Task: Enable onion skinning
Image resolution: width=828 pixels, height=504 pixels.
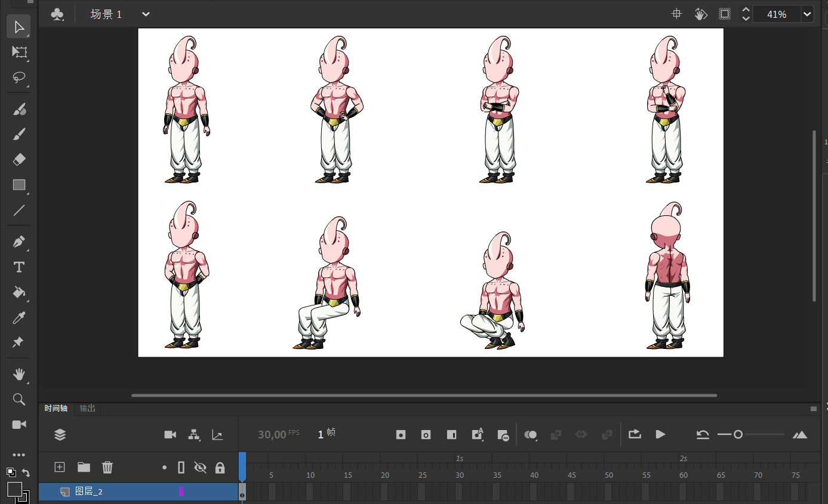Action: (531, 435)
